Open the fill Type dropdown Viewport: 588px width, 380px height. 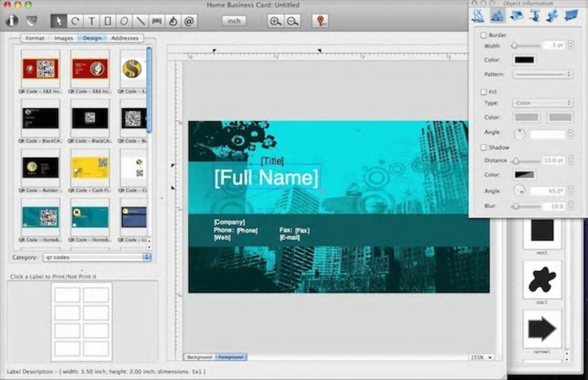pos(543,103)
